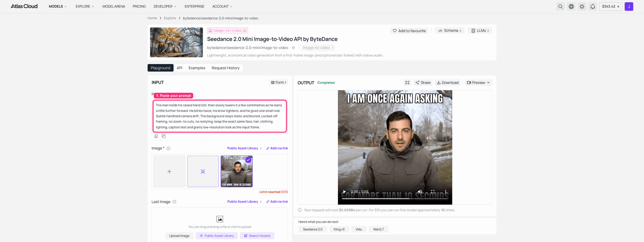Viewport: 644px width, 242px height.
Task: Click the Image field info icon
Action: tap(169, 148)
